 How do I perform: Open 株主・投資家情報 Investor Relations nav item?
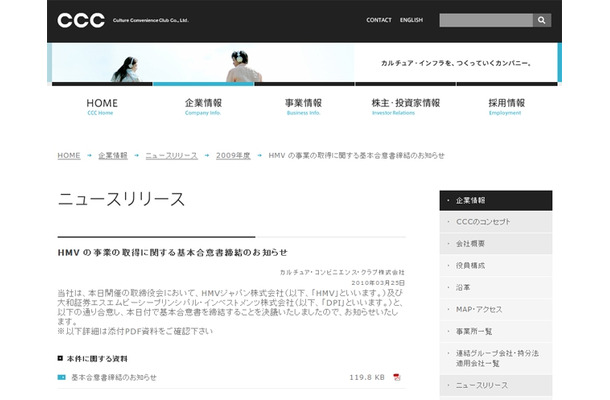click(x=405, y=107)
